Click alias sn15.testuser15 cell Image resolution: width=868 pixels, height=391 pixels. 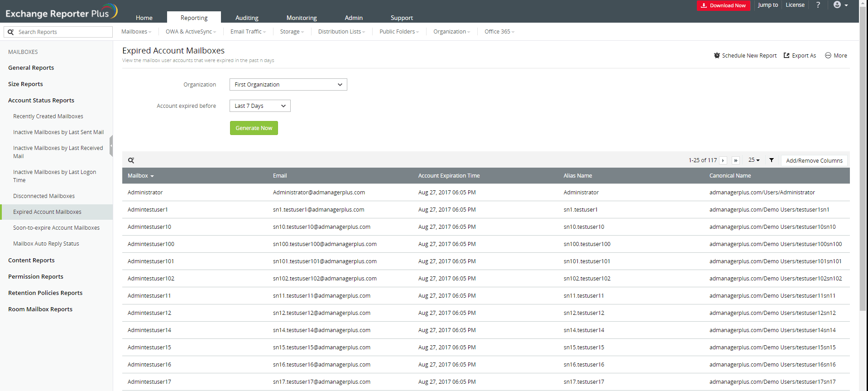(x=584, y=348)
